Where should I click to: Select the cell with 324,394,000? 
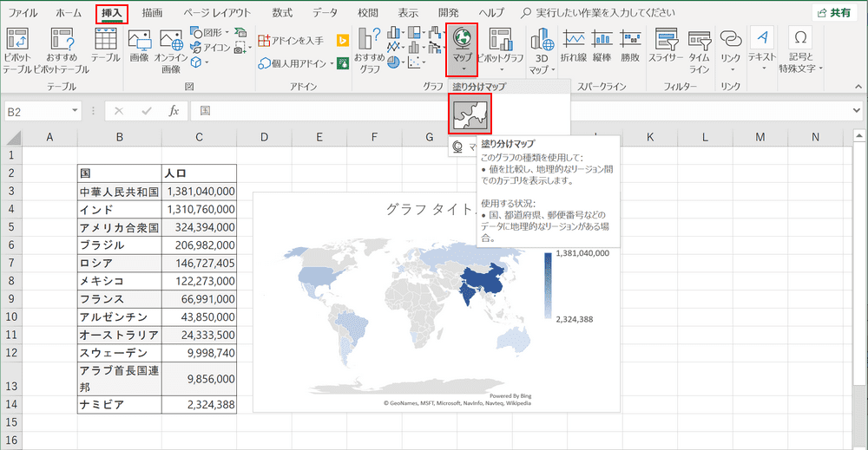[200, 227]
